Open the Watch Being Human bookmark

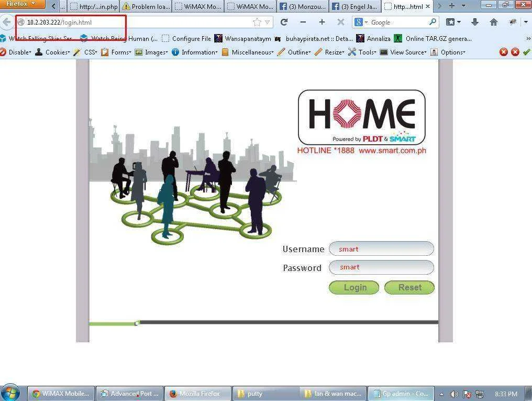click(119, 39)
